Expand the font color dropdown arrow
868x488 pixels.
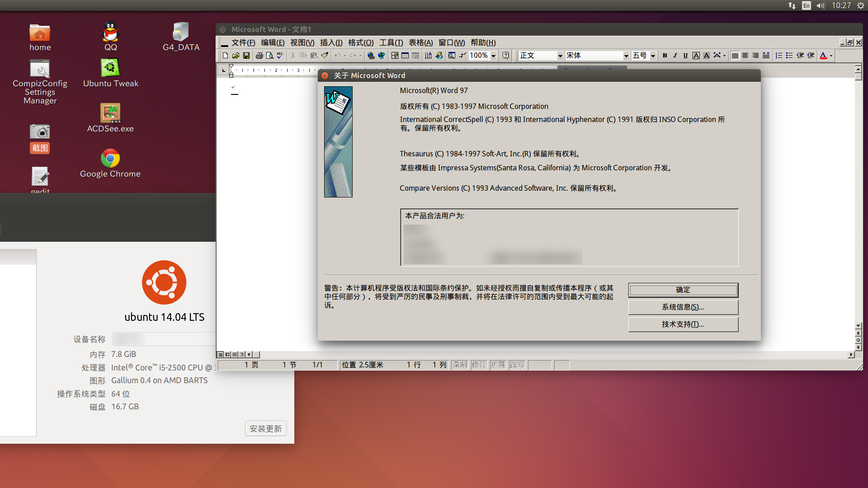point(831,56)
